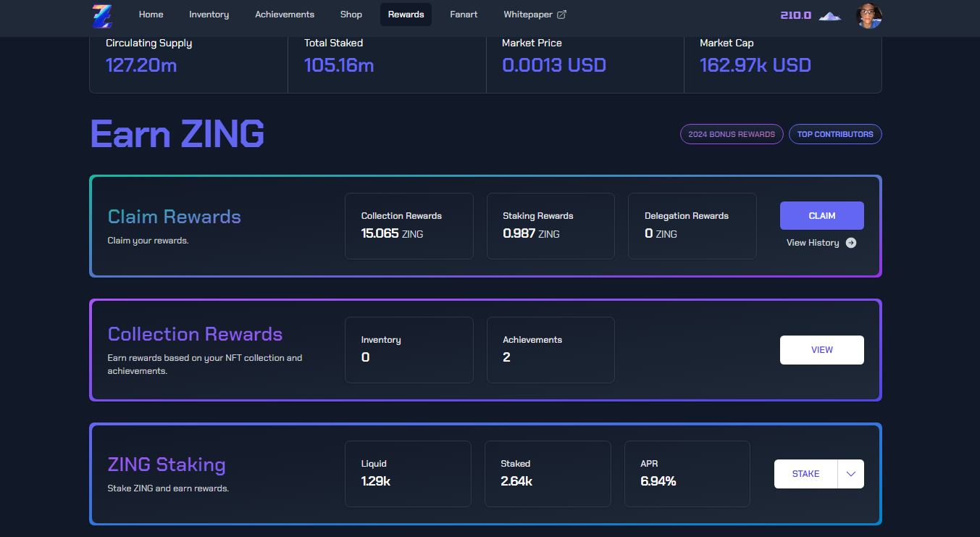Click the Earn ZING heading
The width and height of the screenshot is (980, 537).
tap(177, 134)
